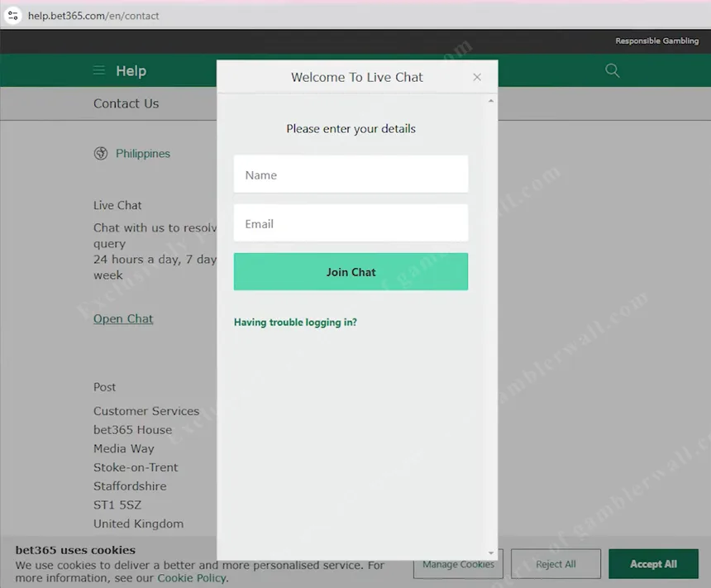Click the Open Chat link
The width and height of the screenshot is (711, 588).
123,319
